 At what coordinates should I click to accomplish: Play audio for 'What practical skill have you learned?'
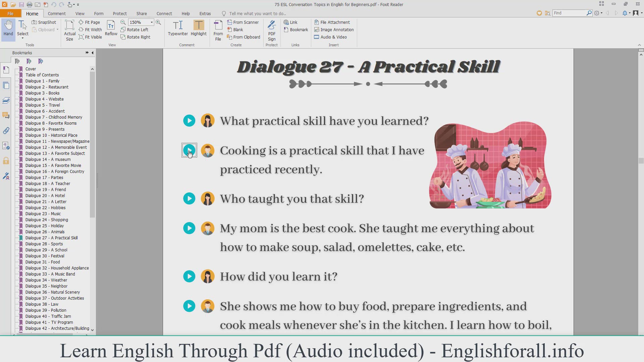click(189, 121)
